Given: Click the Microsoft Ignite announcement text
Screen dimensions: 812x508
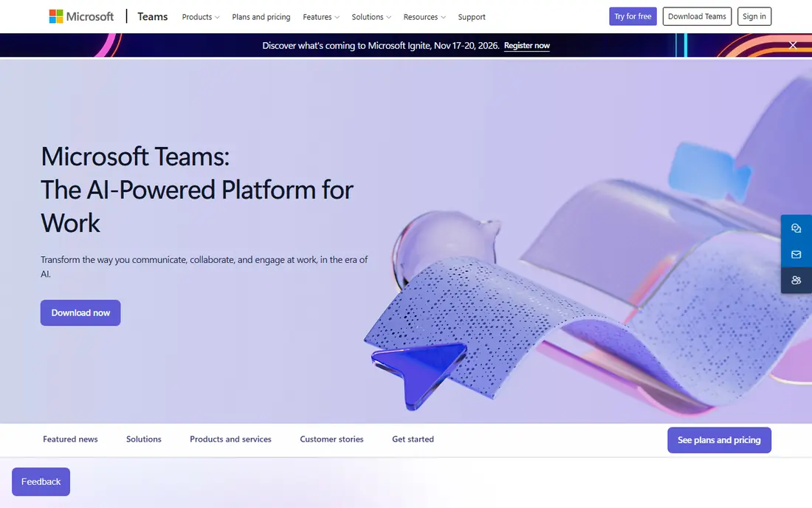Looking at the screenshot, I should (x=381, y=46).
